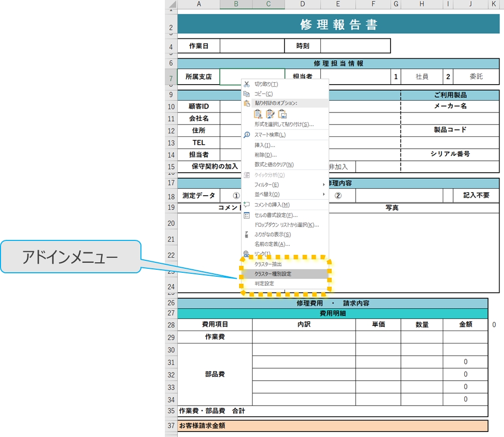
Task: Click the empty cell next to 作業日
Action: tap(252, 46)
